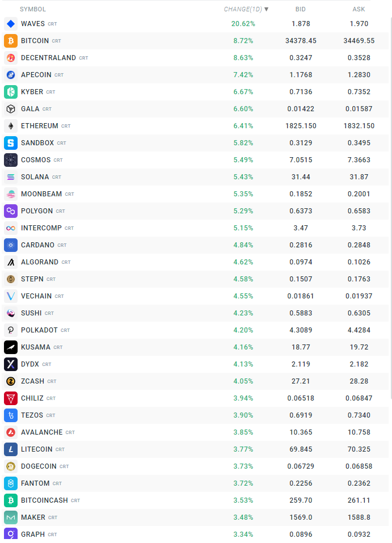Open the POLKADOT symbol name

click(39, 330)
